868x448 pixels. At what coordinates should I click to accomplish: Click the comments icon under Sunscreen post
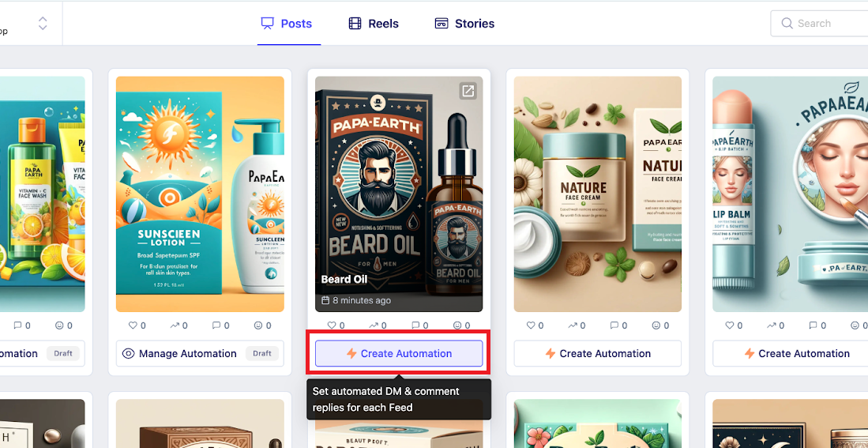click(216, 326)
